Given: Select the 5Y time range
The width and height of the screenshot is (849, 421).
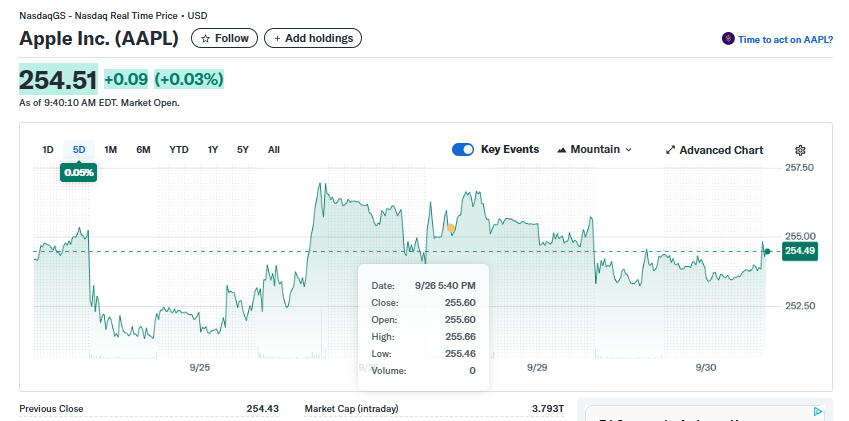Looking at the screenshot, I should point(243,149).
